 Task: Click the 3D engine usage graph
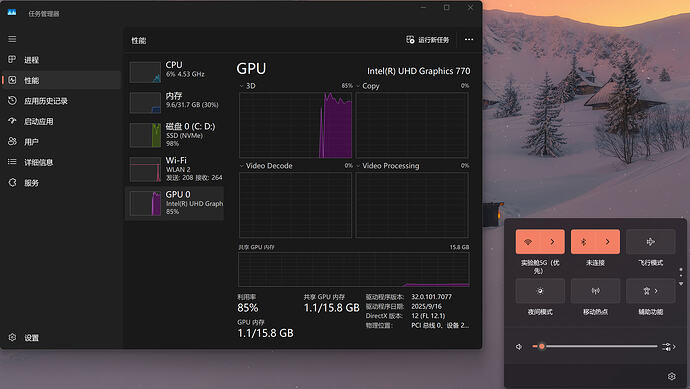[296, 125]
